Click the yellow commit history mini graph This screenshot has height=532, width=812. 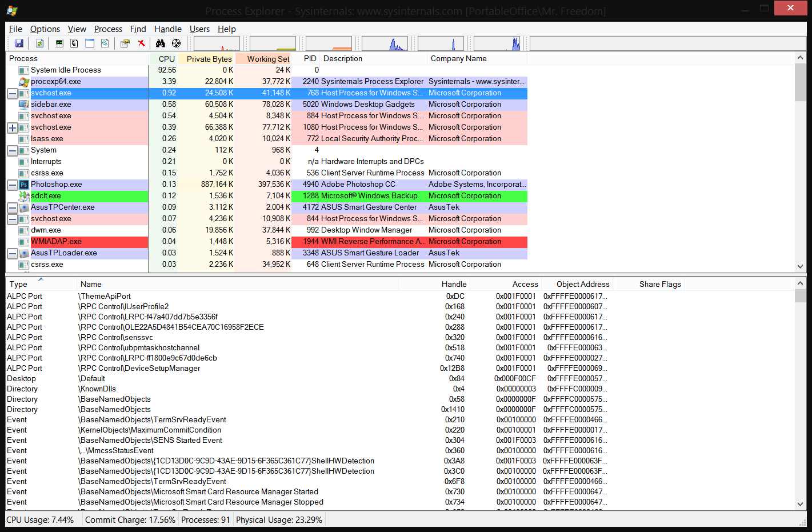[273, 43]
